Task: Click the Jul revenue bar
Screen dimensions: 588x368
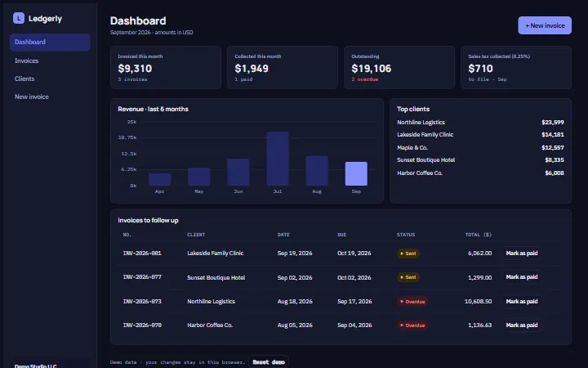Action: [278, 159]
